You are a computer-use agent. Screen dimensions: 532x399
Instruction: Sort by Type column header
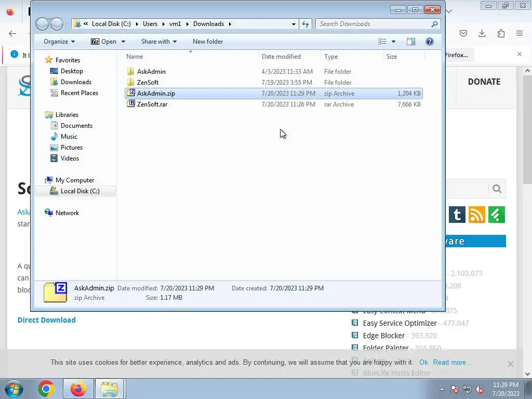coord(352,56)
